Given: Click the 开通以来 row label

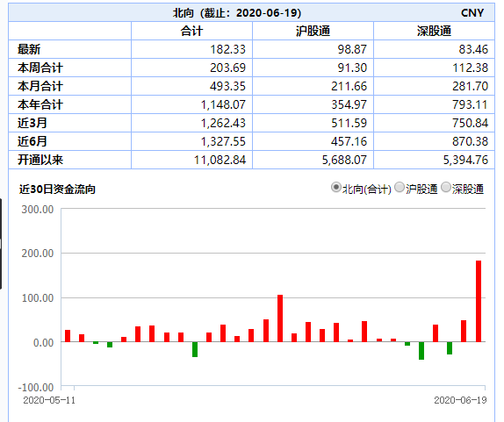Looking at the screenshot, I should (x=40, y=160).
